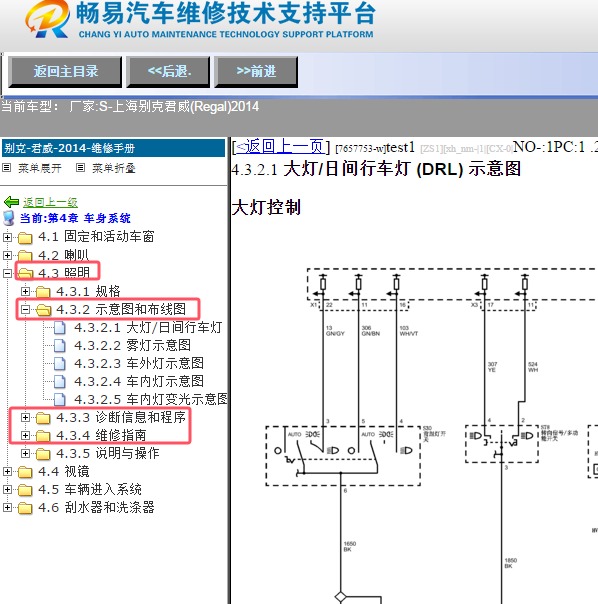
Task: Click the 菜单折叠 list icon
Action: click(80, 168)
